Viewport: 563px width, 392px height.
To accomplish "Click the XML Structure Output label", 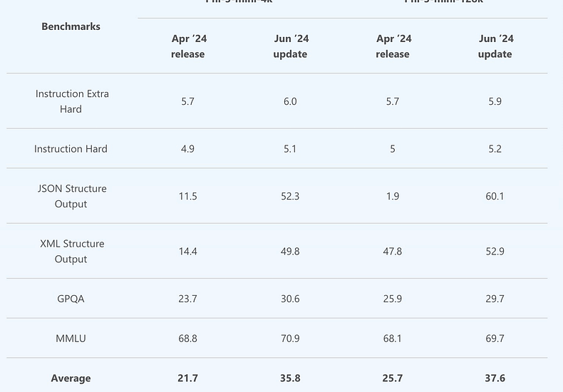I will coord(72,252).
